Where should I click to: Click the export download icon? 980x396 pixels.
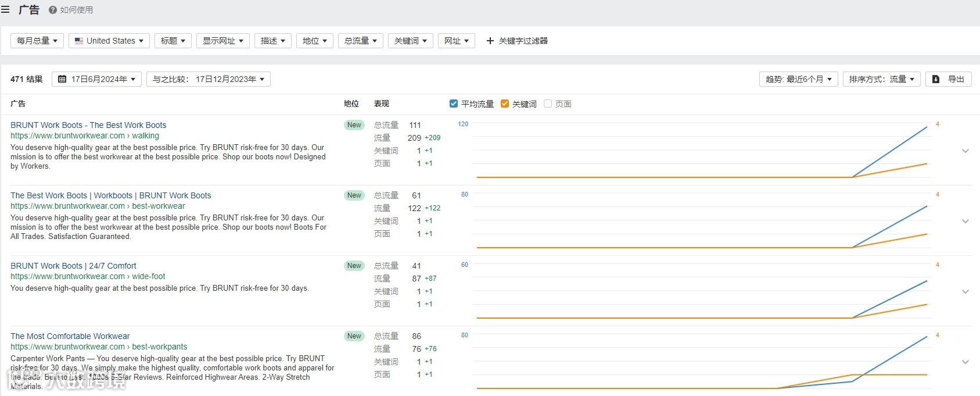click(x=936, y=79)
